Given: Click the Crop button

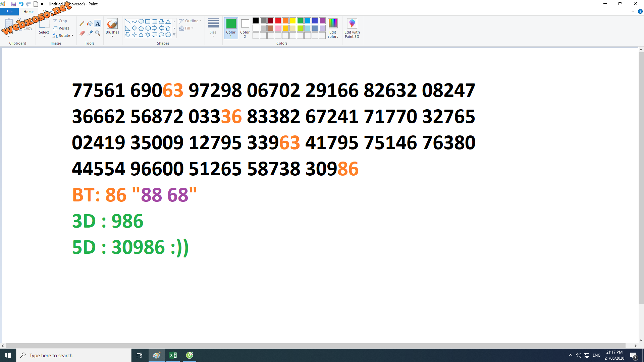Looking at the screenshot, I should point(60,21).
